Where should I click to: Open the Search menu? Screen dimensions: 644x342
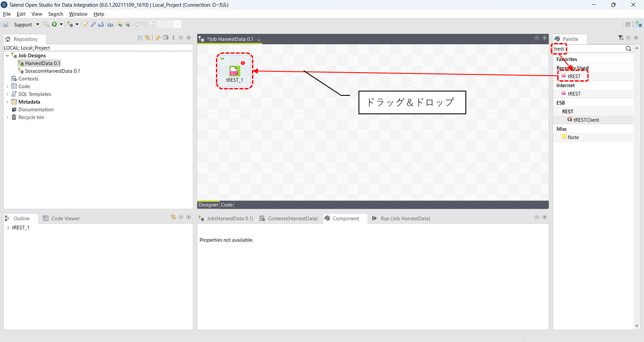56,14
